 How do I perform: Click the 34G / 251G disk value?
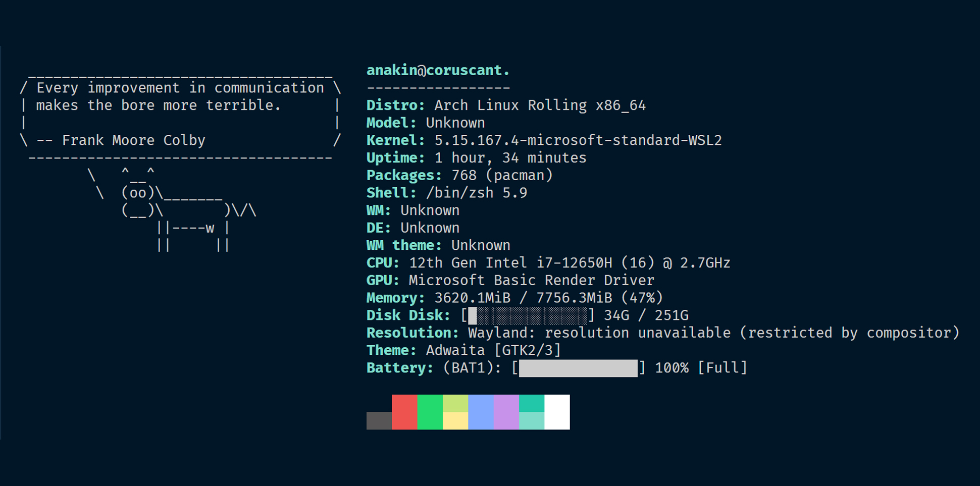(646, 315)
